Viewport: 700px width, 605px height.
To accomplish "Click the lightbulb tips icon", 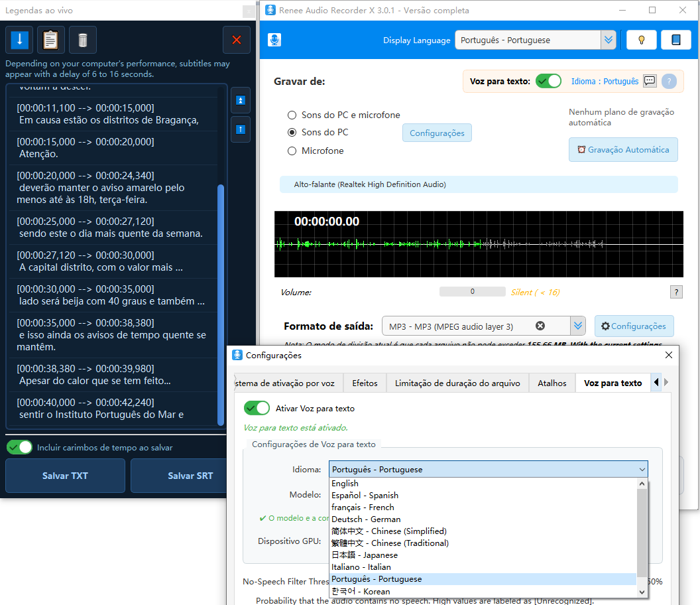I will tap(642, 40).
